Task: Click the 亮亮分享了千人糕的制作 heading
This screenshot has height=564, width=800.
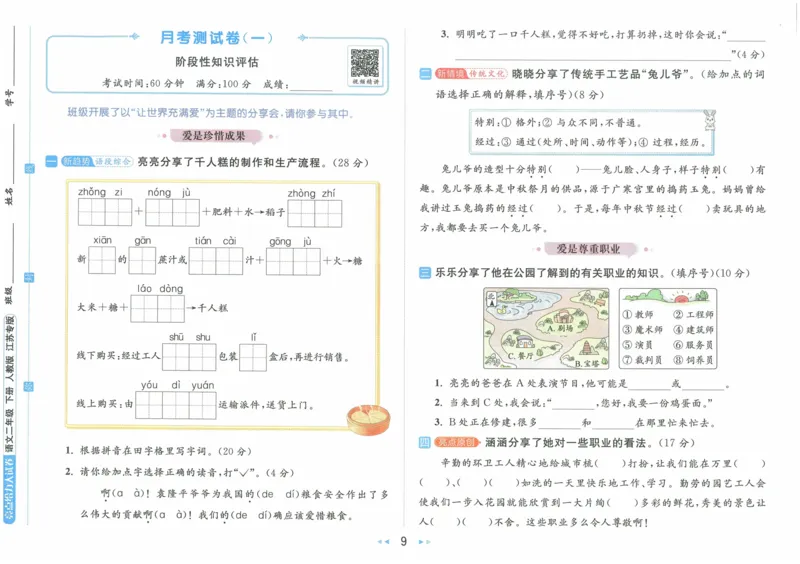Action: coord(253,162)
